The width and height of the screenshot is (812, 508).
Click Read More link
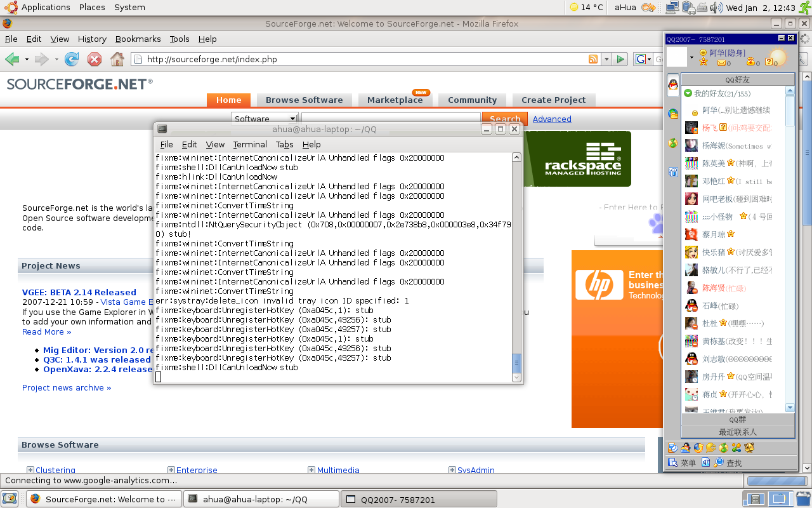46,331
